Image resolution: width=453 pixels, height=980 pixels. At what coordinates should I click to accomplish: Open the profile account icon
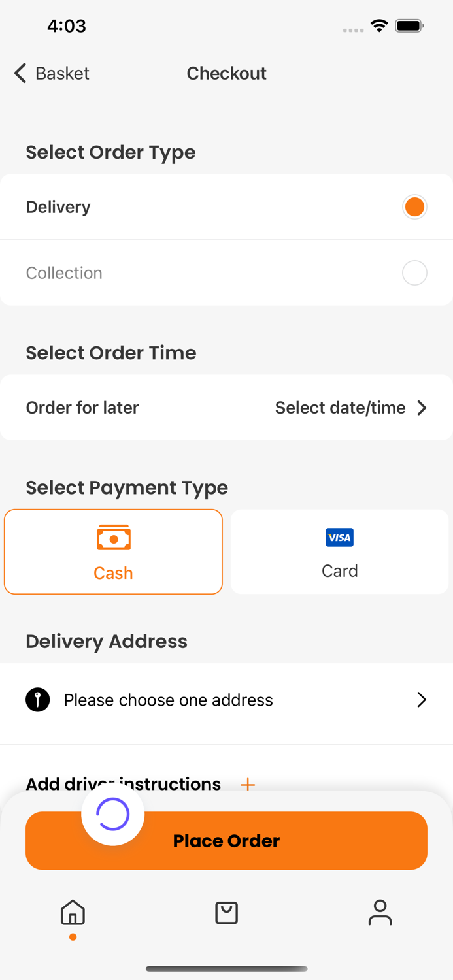coord(380,913)
